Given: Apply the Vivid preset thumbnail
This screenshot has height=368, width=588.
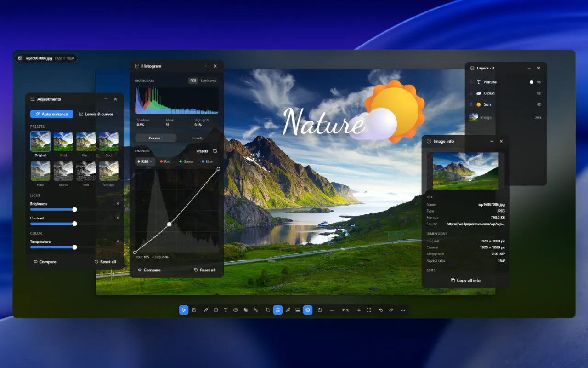Looking at the screenshot, I should (x=63, y=142).
